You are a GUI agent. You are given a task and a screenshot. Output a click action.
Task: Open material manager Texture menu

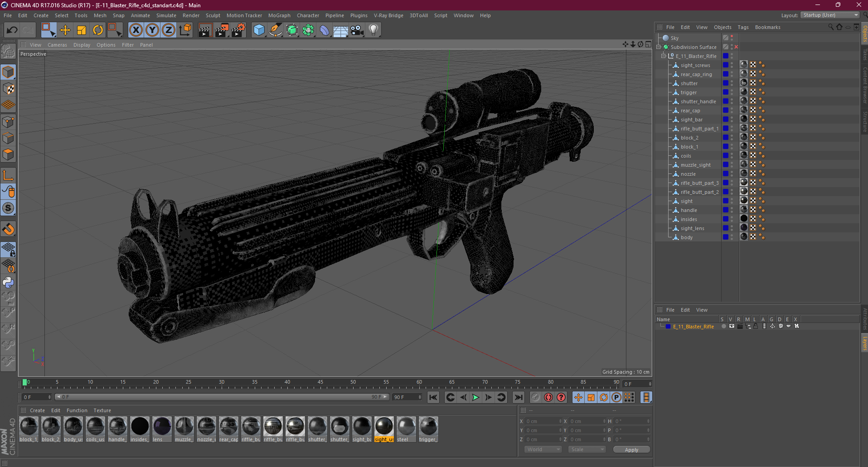tap(102, 410)
